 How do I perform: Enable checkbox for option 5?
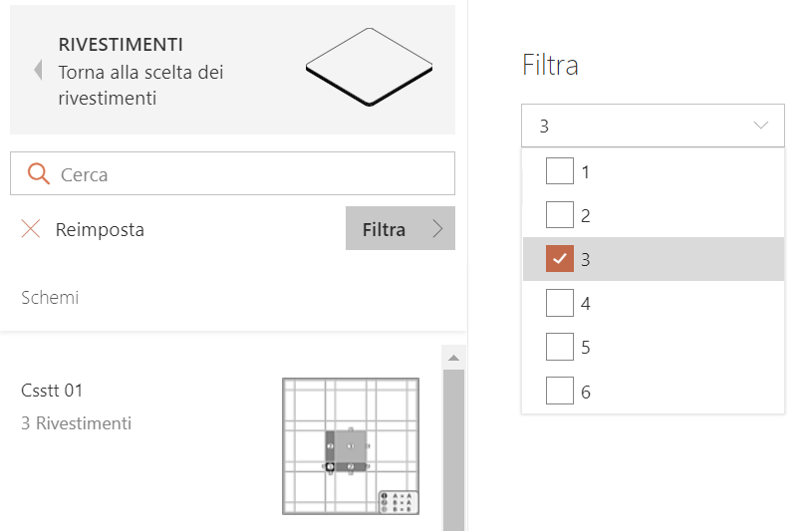coord(560,347)
